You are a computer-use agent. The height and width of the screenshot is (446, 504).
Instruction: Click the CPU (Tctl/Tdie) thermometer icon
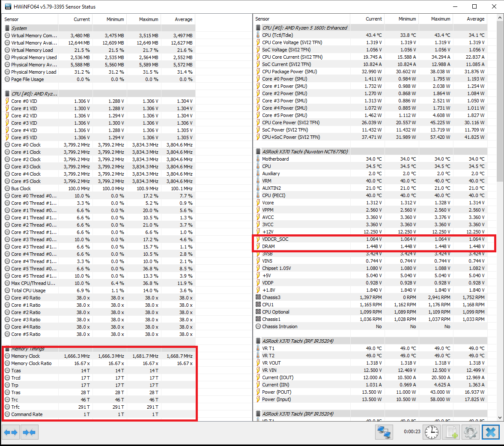(x=258, y=35)
